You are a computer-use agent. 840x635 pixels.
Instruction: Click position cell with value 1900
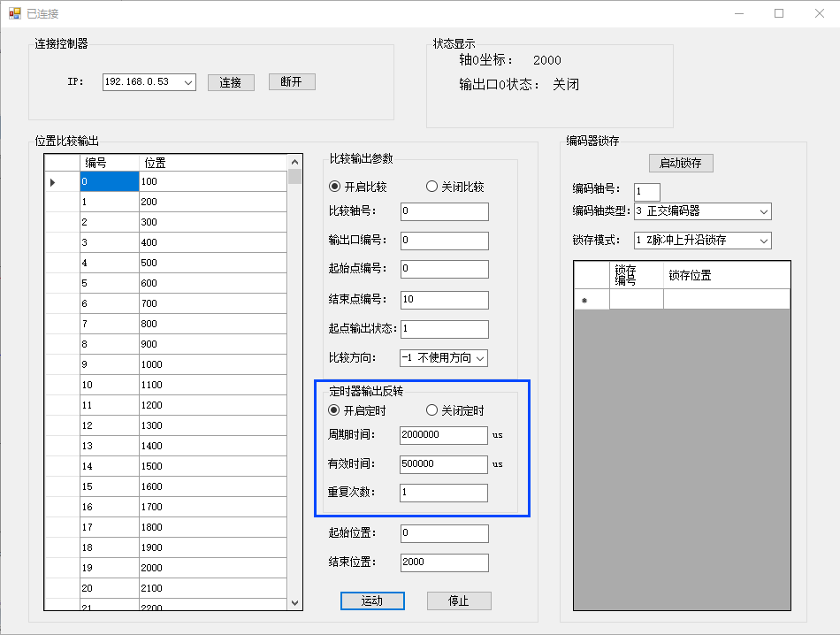213,547
